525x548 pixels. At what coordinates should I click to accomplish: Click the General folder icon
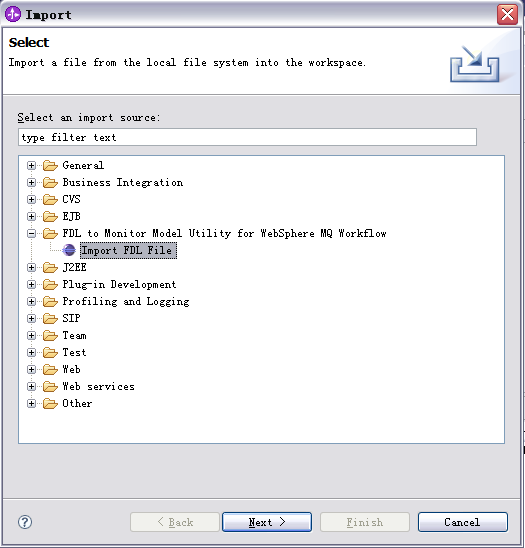pyautogui.click(x=50, y=165)
